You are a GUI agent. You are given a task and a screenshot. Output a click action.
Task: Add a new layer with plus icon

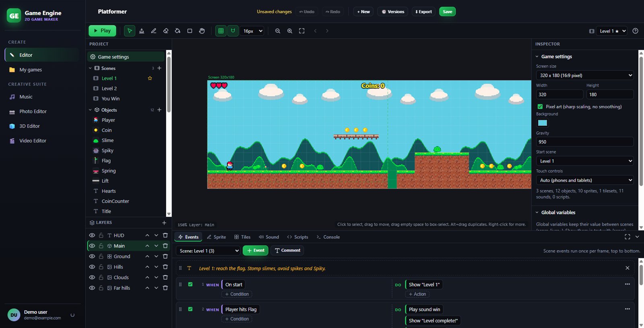(x=164, y=223)
